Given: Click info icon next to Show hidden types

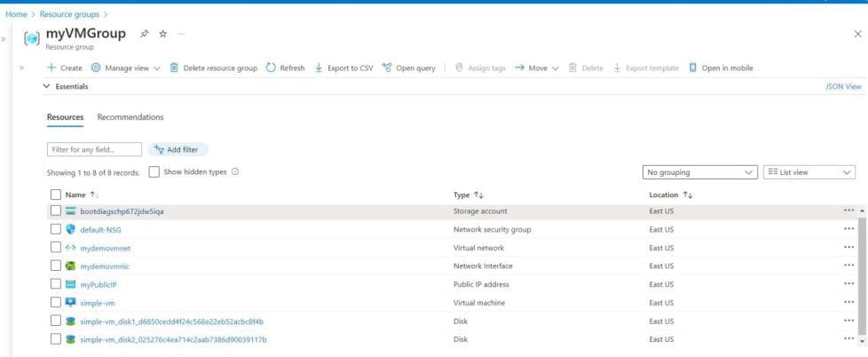Looking at the screenshot, I should tap(235, 172).
